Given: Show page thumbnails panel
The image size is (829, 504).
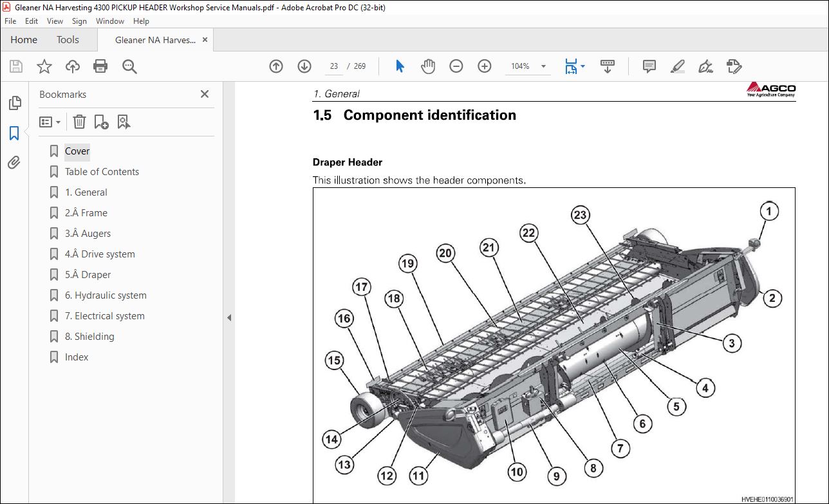Looking at the screenshot, I should (15, 103).
